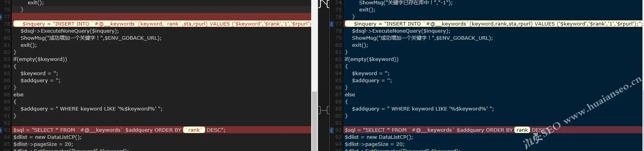Click the ShowMsg line 74 with "-1" in the right pane
Image resolution: width=644 pixels, height=151 pixels.
click(406, 3)
